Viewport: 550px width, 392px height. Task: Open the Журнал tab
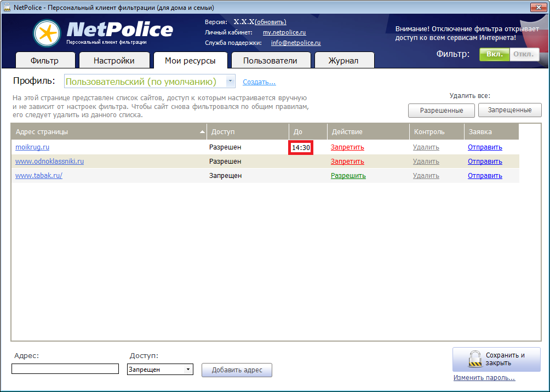pyautogui.click(x=343, y=60)
